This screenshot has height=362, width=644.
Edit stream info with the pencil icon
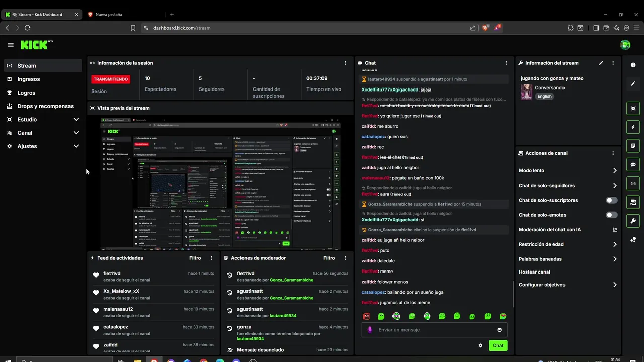tap(601, 63)
